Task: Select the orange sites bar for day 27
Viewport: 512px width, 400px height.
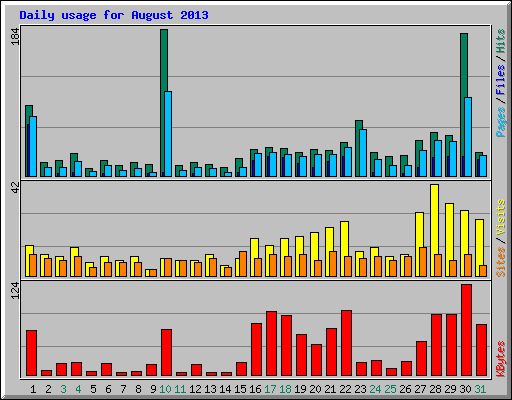Action: tap(423, 262)
